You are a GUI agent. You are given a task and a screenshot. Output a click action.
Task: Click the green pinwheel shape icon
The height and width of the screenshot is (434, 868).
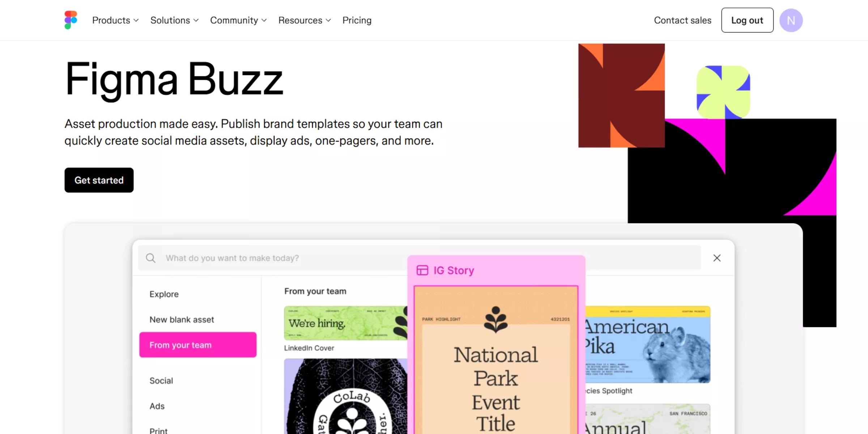[x=723, y=92]
